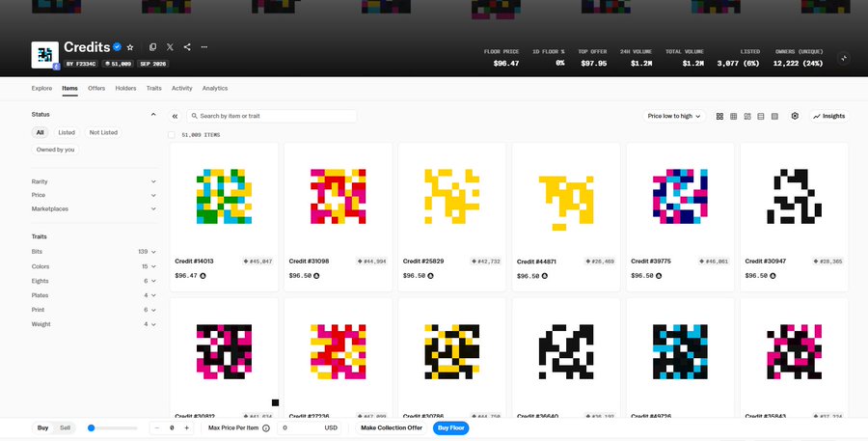Click the 51,009 items count badge
The width and height of the screenshot is (868, 441).
pyautogui.click(x=118, y=64)
